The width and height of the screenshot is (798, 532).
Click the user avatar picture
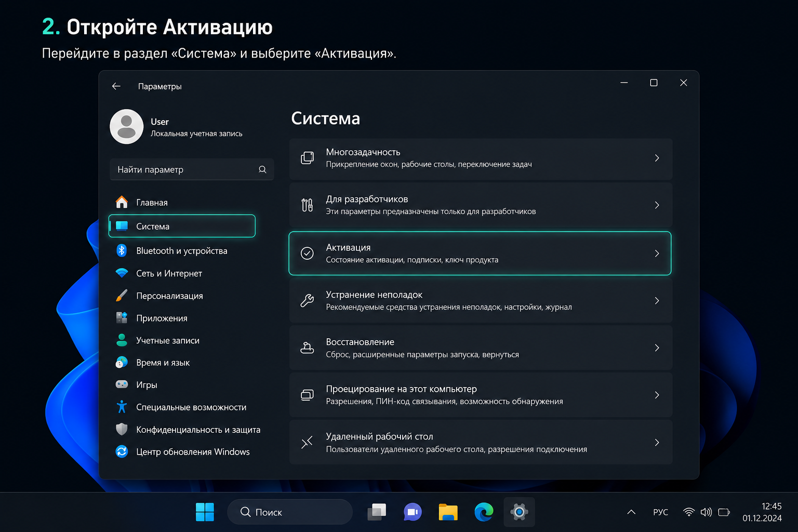(x=126, y=126)
